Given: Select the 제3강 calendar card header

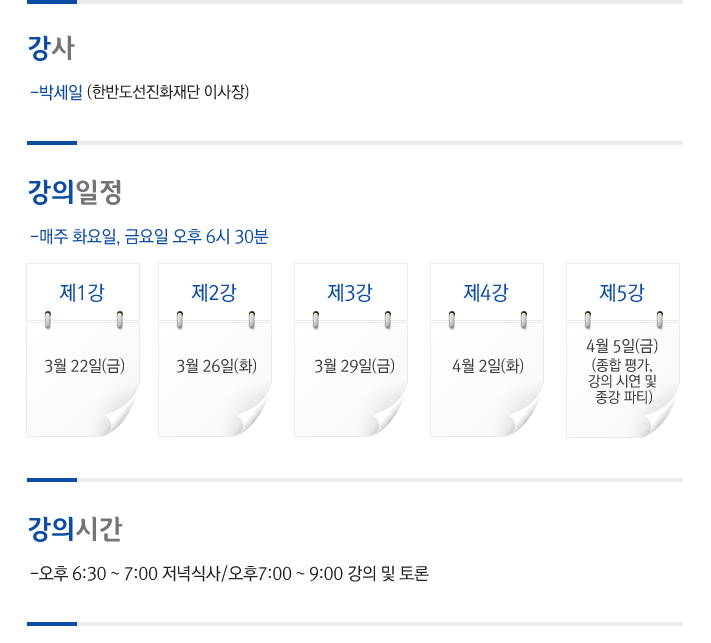Looking at the screenshot, I should pos(351,292).
